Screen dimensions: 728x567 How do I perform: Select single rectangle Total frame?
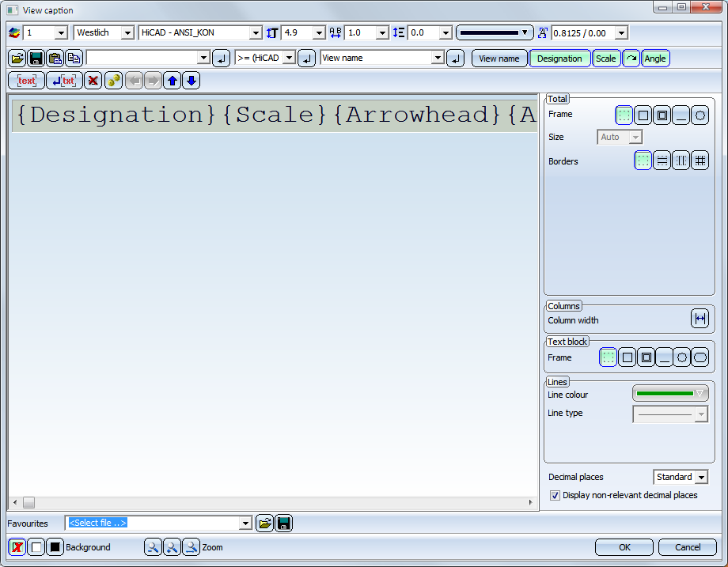[643, 115]
